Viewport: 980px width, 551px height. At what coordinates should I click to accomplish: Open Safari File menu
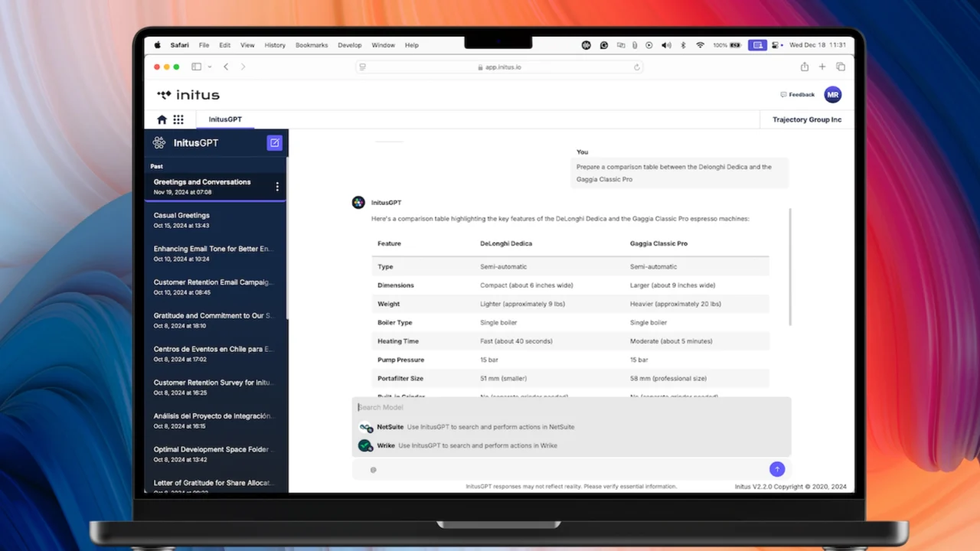tap(204, 45)
